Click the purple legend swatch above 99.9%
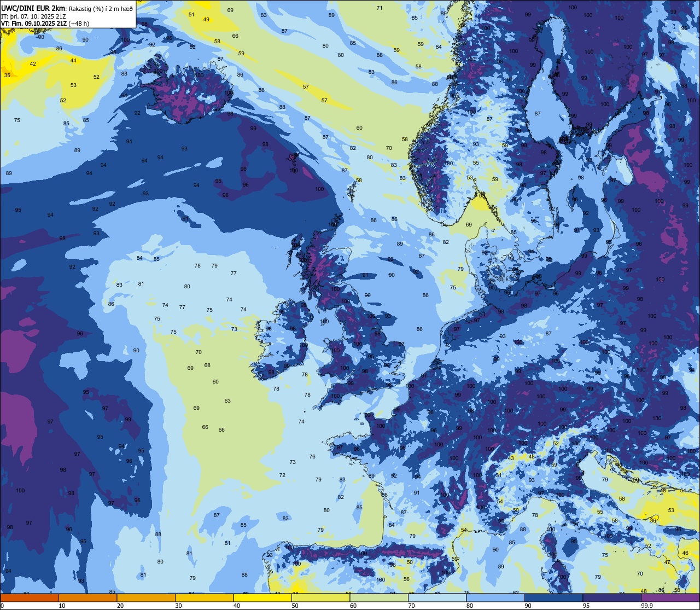The height and width of the screenshot is (610, 700). (x=670, y=598)
